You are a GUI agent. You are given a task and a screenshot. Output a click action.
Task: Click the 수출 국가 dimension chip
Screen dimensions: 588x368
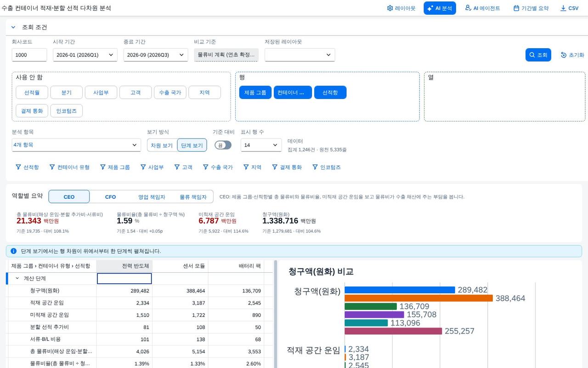click(x=170, y=92)
